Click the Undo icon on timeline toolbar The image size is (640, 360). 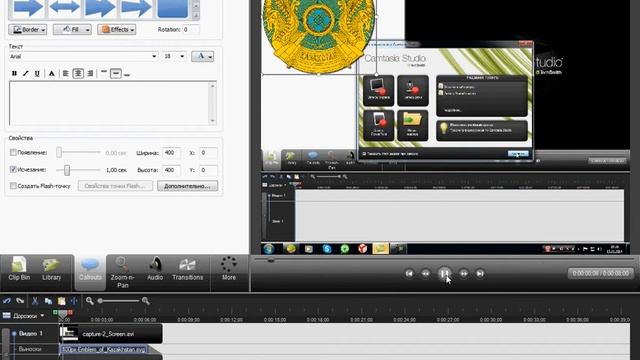click(x=7, y=301)
